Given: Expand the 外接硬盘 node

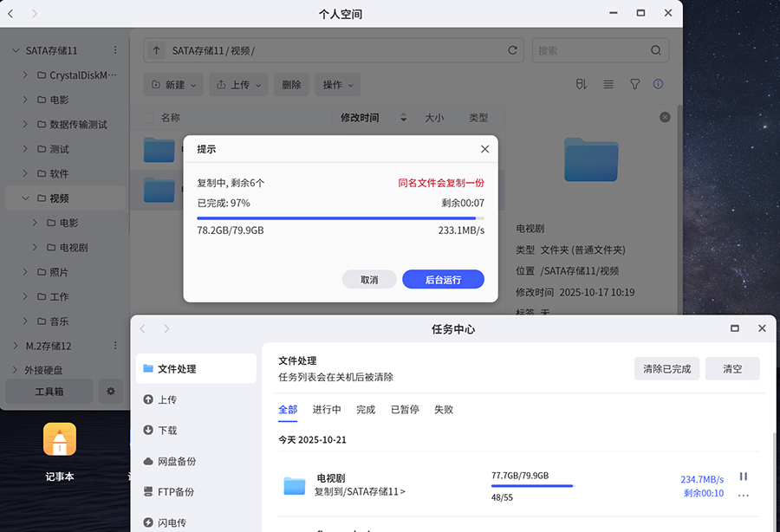Looking at the screenshot, I should tap(16, 370).
